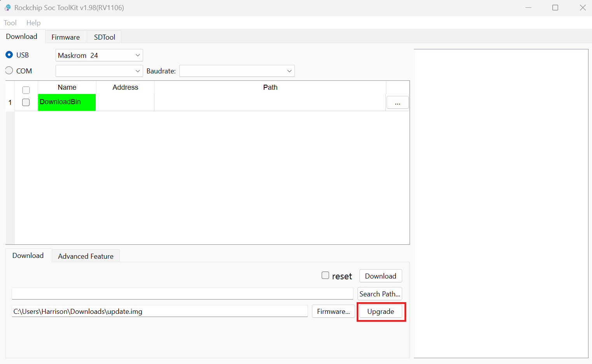Enable the reset checkbox
The height and width of the screenshot is (364, 592).
[326, 275]
